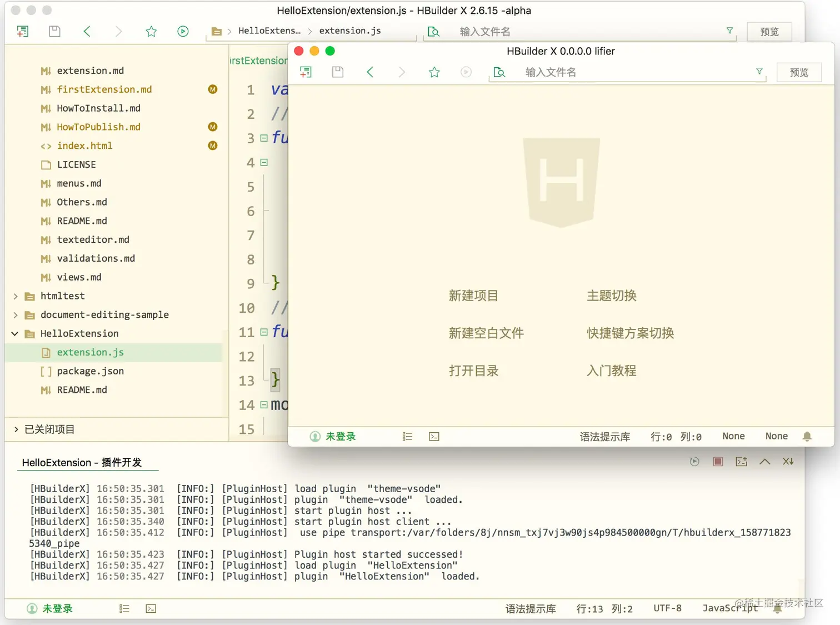Click terminal icon in back window status bar

(151, 608)
